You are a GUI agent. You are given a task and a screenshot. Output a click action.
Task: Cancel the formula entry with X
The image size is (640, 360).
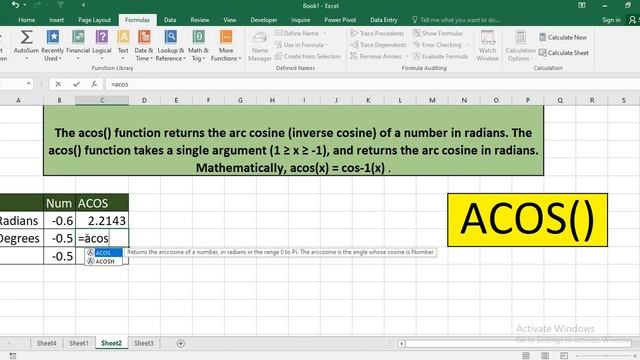tap(58, 84)
